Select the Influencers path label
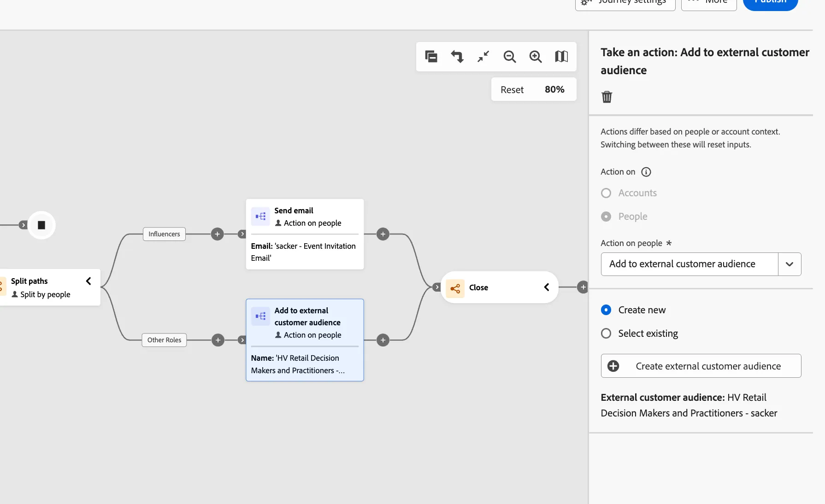The image size is (825, 504). tap(164, 234)
